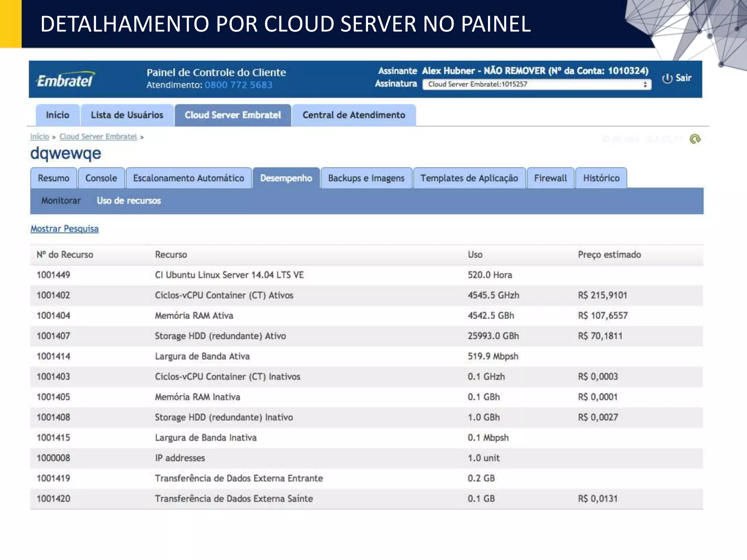Click the Embratel logo
The image size is (747, 560).
pos(66,79)
